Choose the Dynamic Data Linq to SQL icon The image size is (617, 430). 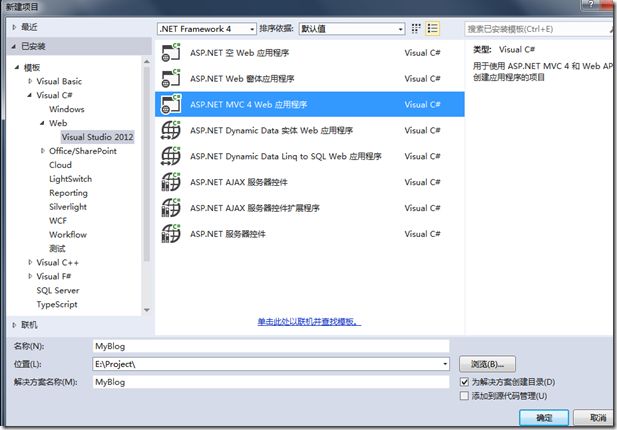(x=171, y=156)
